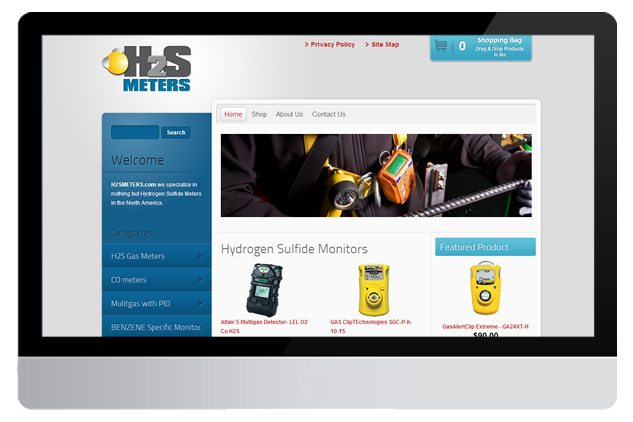633x422 pixels.
Task: View the GasAlertClip Extreme featured product image
Action: (485, 289)
